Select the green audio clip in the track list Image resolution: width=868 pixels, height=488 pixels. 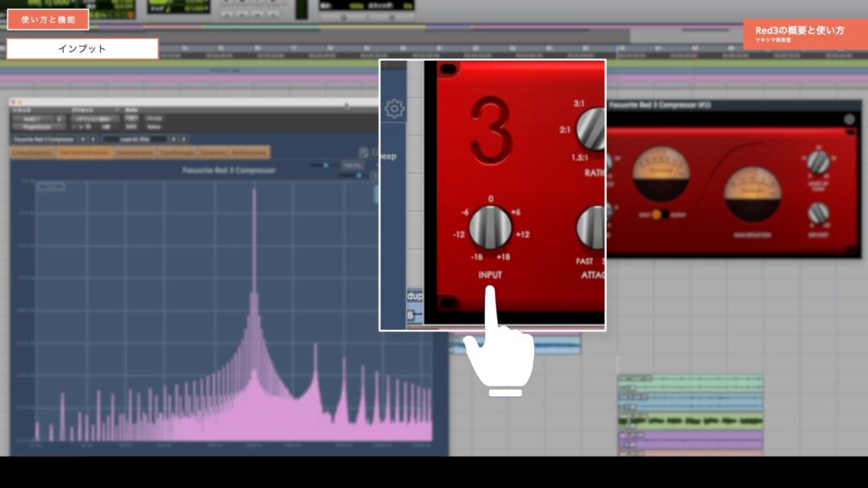[690, 421]
